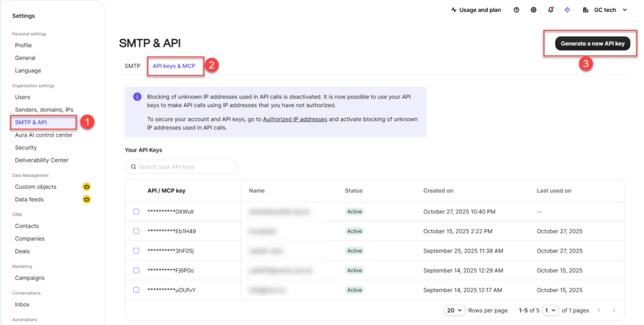Expand the page number dropdown
The height and width of the screenshot is (325, 644).
pyautogui.click(x=550, y=311)
